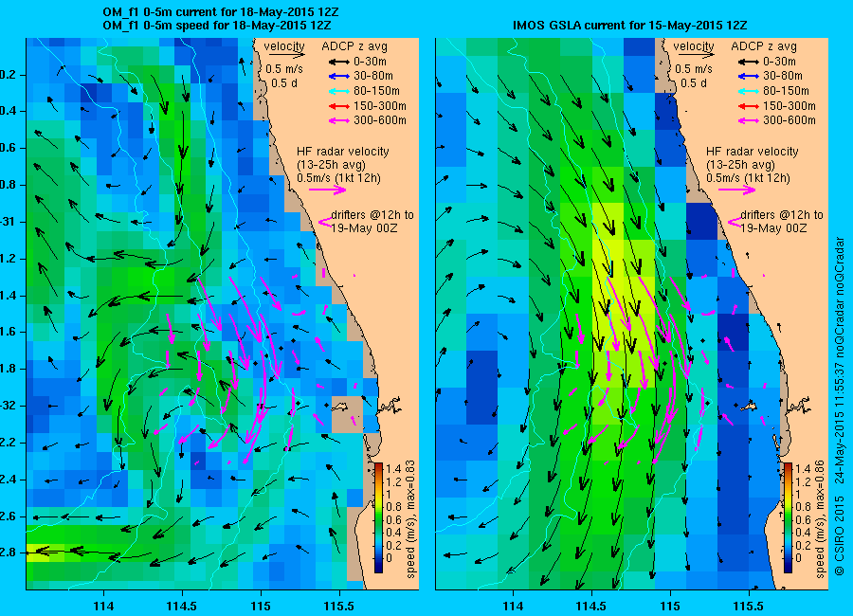Click the velocity scale arrow in right panel
This screenshot has height=616, width=853.
tap(696, 55)
